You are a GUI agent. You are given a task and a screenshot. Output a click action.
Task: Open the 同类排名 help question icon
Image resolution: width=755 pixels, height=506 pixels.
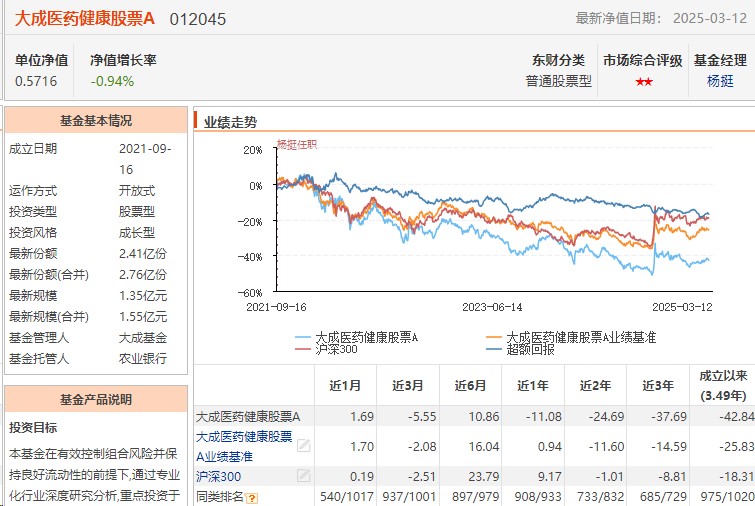pos(251,498)
